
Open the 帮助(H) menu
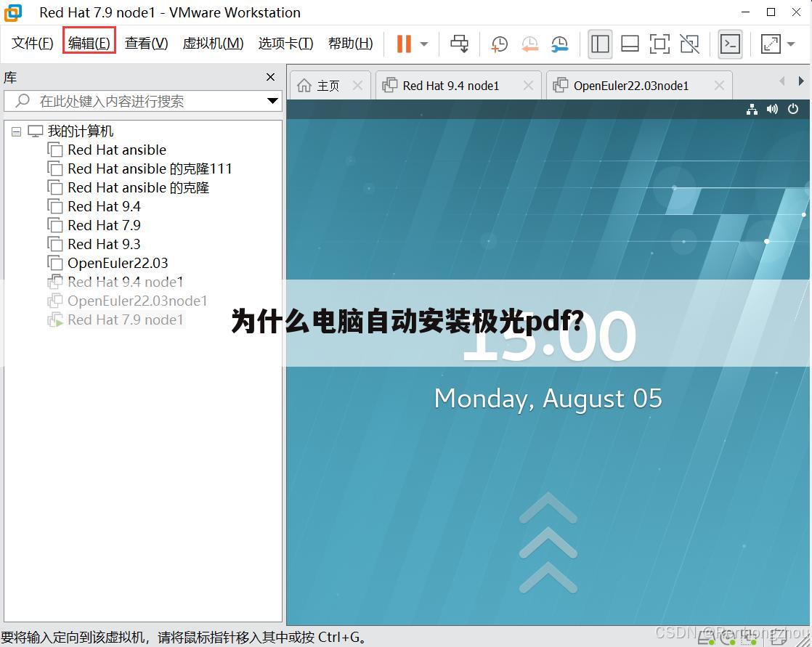tap(351, 43)
